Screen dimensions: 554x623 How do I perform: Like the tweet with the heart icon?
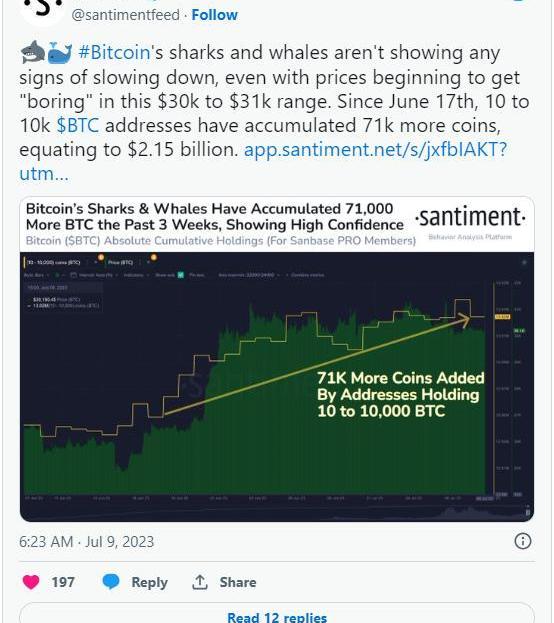tap(31, 582)
